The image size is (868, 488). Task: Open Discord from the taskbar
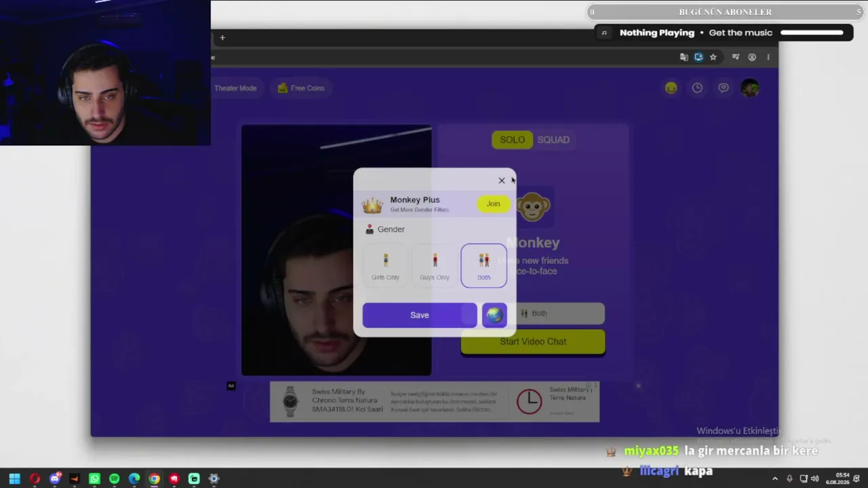point(55,479)
